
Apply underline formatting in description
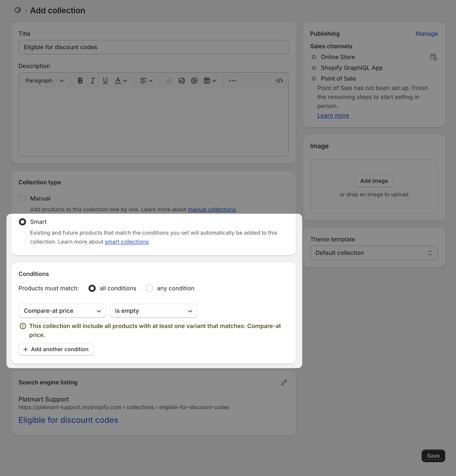point(105,81)
